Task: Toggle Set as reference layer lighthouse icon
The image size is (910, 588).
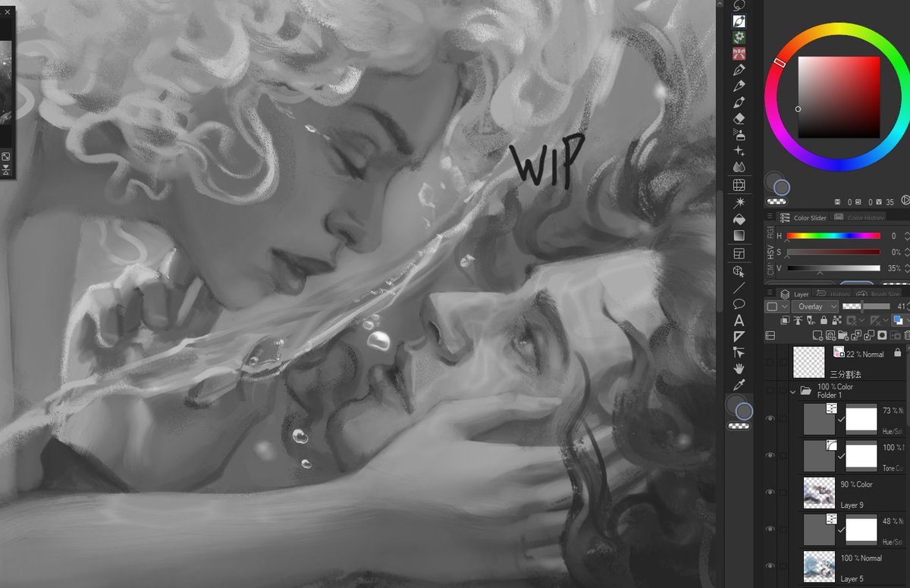Action: click(798, 321)
